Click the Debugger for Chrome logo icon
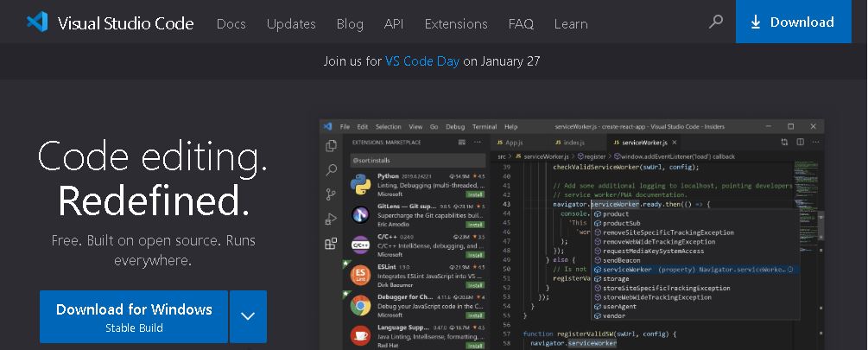 point(360,305)
